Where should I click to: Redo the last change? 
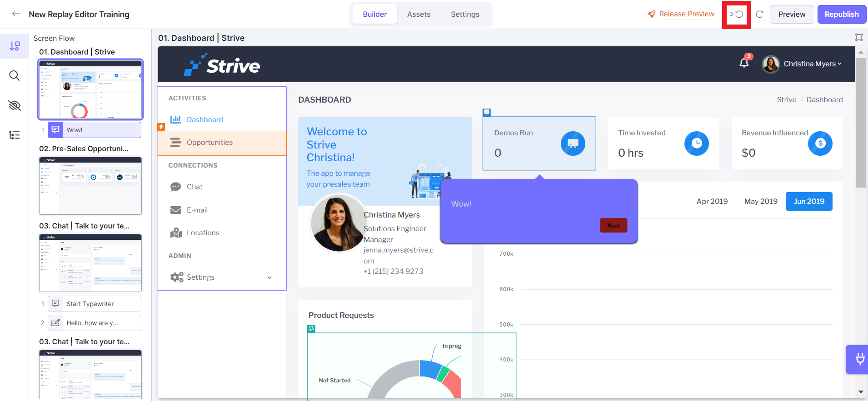click(x=759, y=14)
